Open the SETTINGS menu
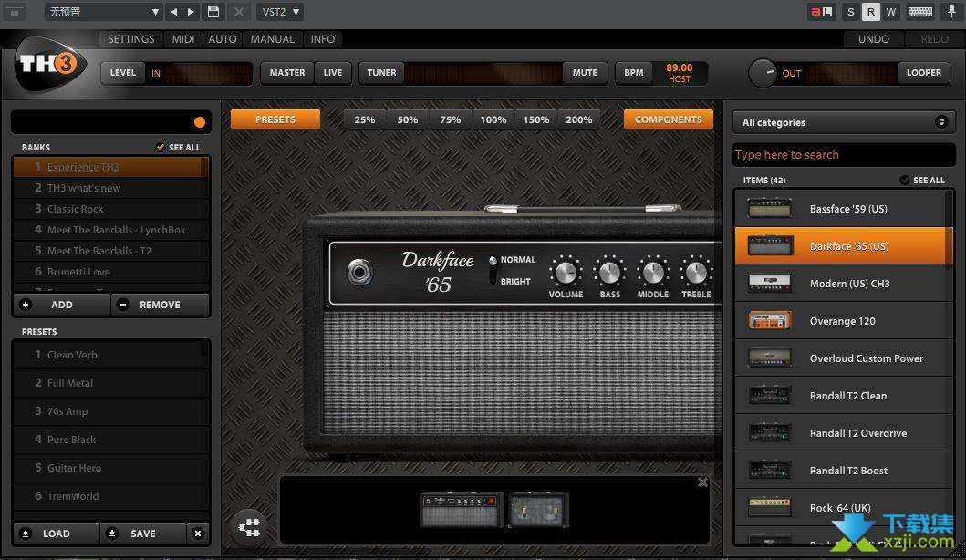The height and width of the screenshot is (560, 966). point(130,39)
